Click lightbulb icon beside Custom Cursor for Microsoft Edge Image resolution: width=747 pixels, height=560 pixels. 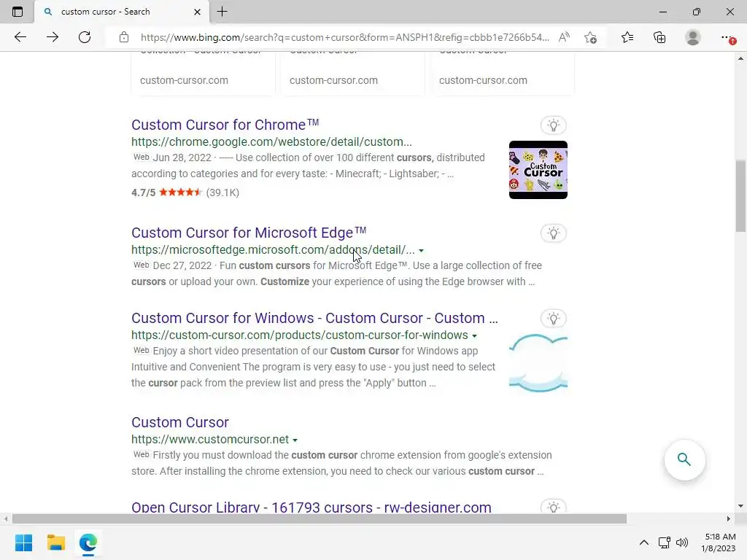[553, 233]
